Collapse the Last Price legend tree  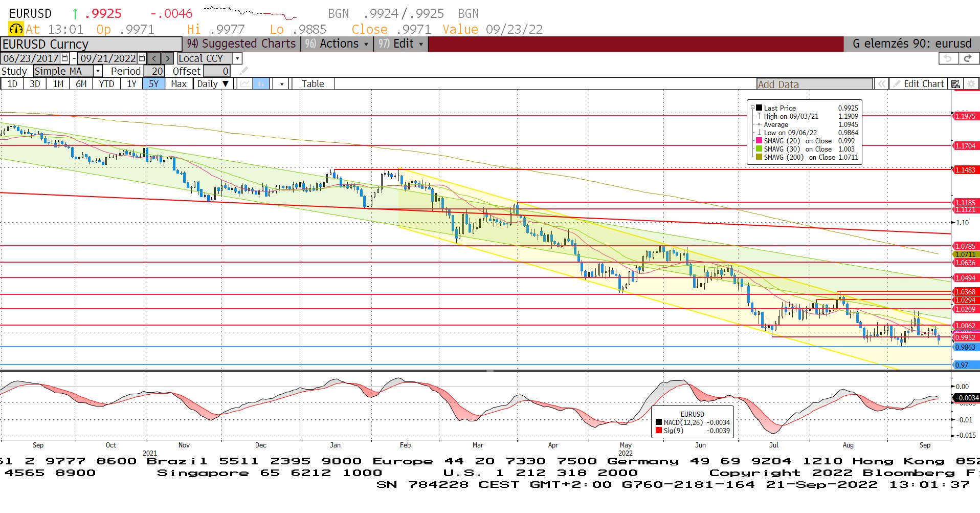752,108
